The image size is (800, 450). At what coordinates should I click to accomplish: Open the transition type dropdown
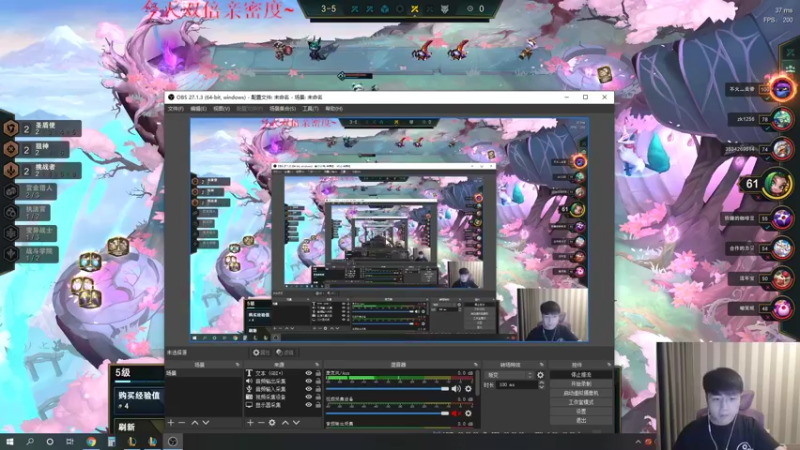[509, 375]
